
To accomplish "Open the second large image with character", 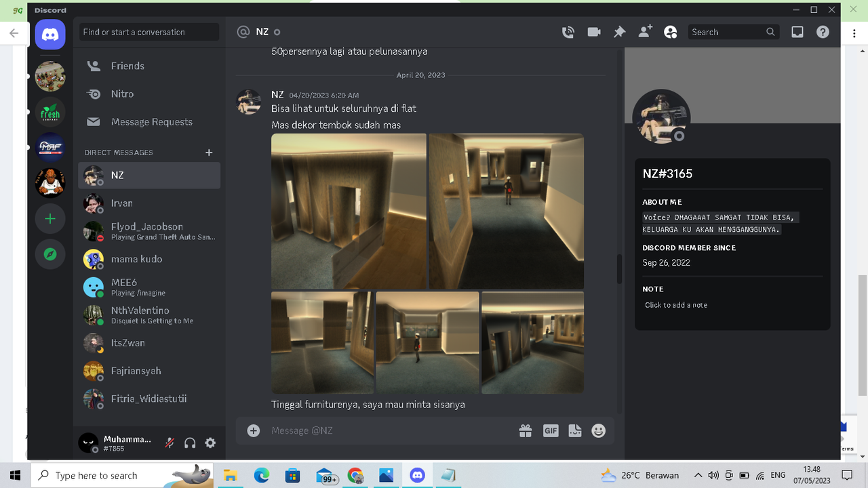I will click(x=507, y=211).
